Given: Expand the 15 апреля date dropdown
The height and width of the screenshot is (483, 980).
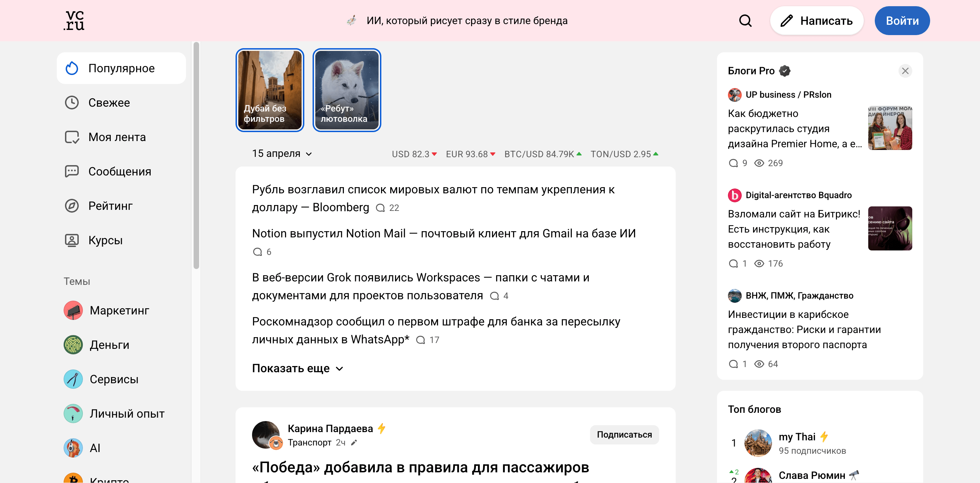Looking at the screenshot, I should 282,153.
